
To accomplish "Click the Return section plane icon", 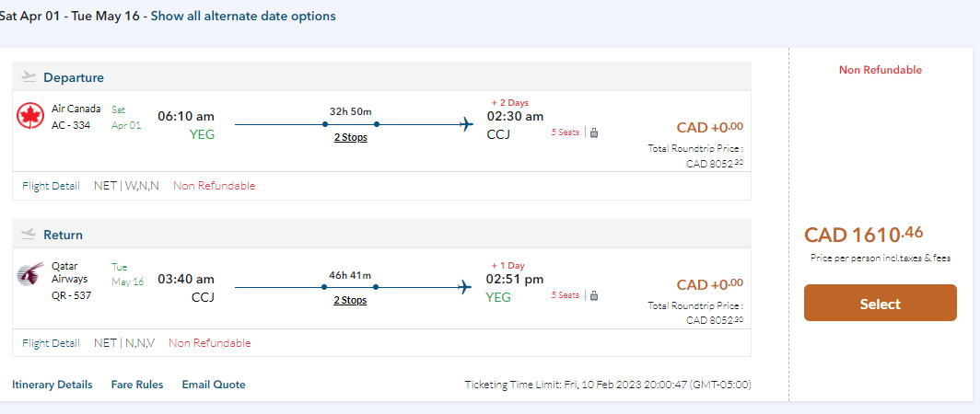I will 29,235.
